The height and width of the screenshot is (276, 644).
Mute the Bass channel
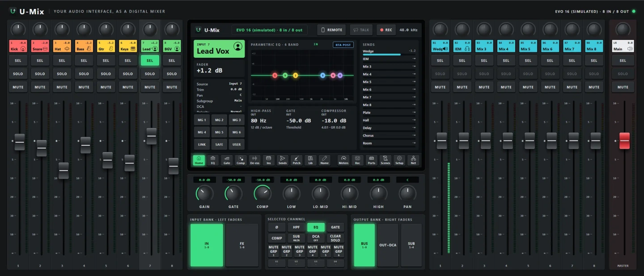pyautogui.click(x=84, y=87)
